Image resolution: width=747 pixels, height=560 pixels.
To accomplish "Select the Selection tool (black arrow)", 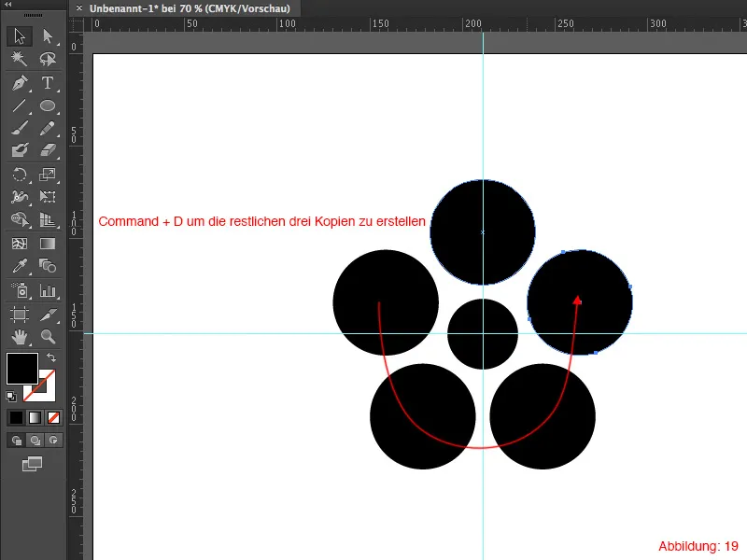I will pyautogui.click(x=20, y=36).
